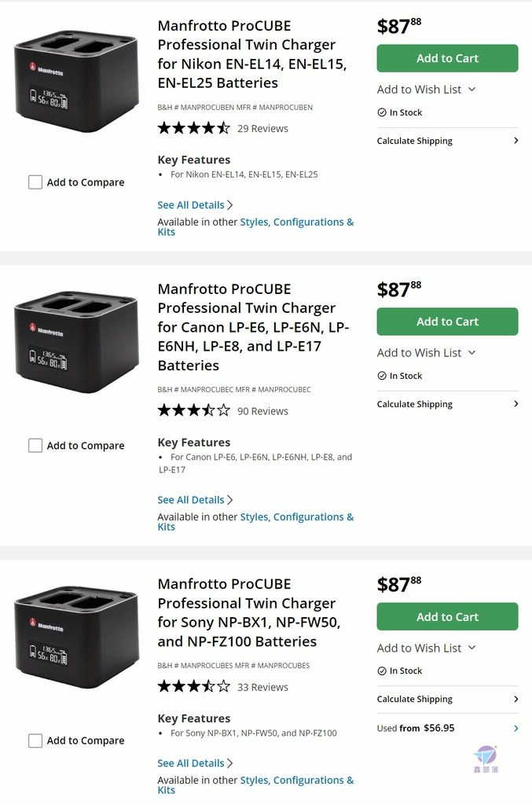
Task: Expand Add to Wish List for Nikon charger
Action: pos(427,90)
